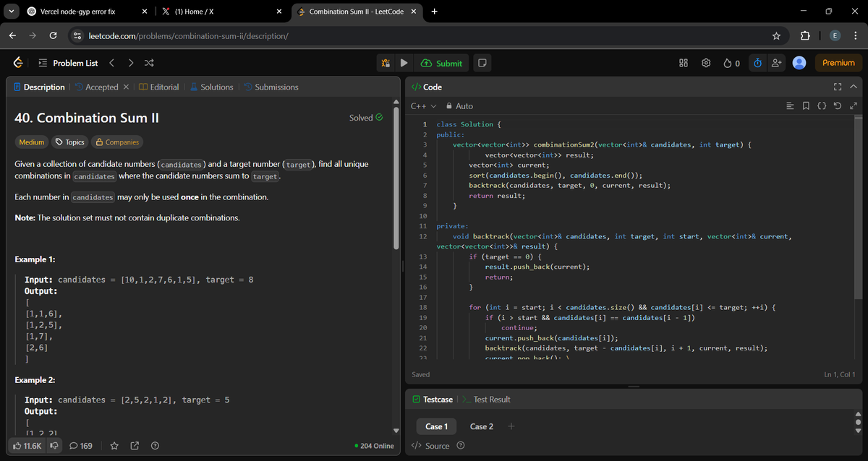Reset the code with the undo icon
Screen dimensions: 868x461
(838, 105)
